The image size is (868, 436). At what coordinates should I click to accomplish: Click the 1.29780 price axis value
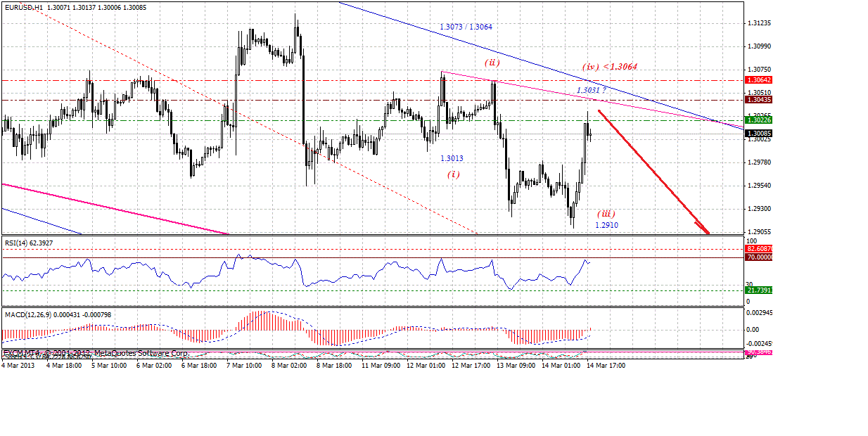(761, 162)
